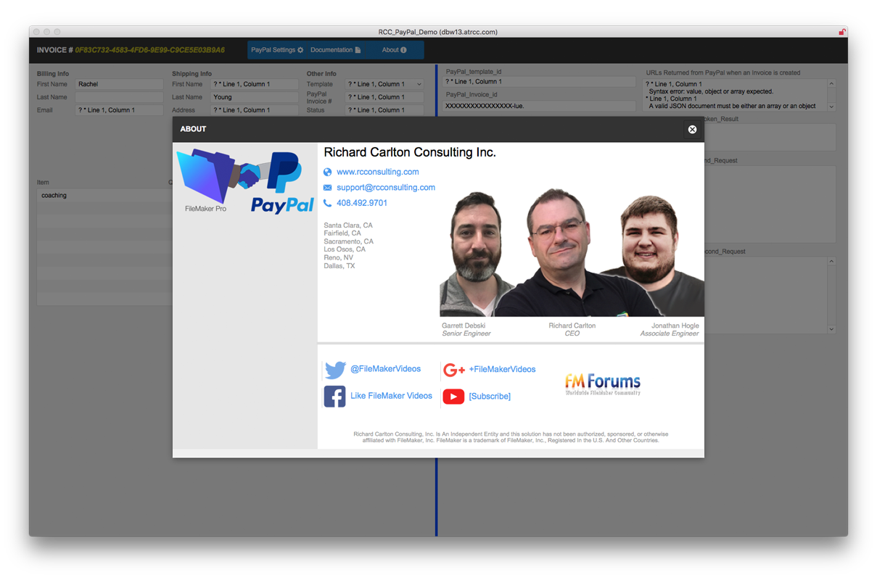Image resolution: width=877 pixels, height=588 pixels.
Task: Click Richard Carlton Consulting Inc. heading
Action: 410,152
